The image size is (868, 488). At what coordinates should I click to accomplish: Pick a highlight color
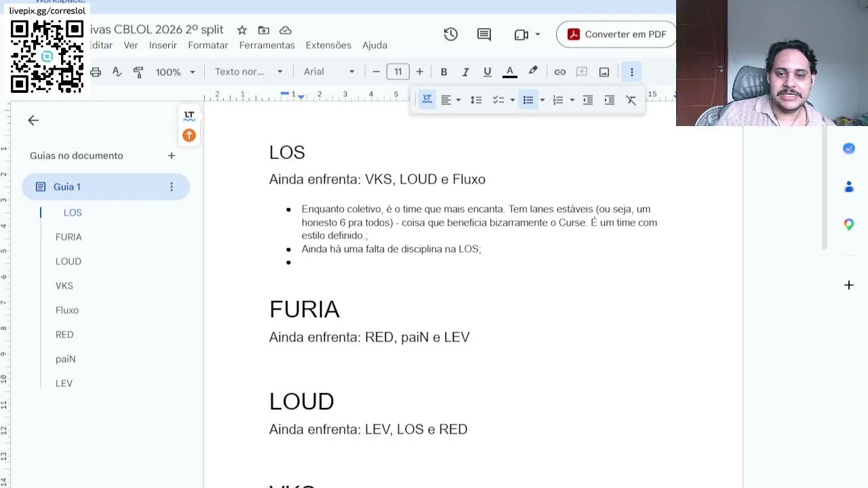[x=533, y=72]
